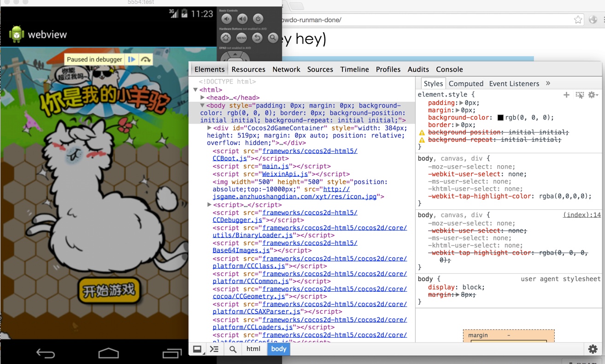Expand the Cocos2dGameContainer div node
The height and width of the screenshot is (364, 605).
point(209,128)
